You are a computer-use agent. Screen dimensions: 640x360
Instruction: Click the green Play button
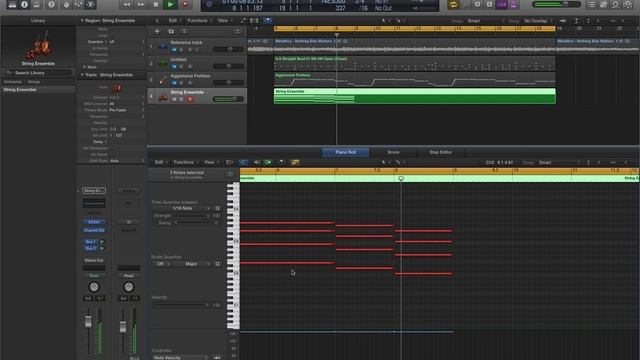click(x=170, y=4)
